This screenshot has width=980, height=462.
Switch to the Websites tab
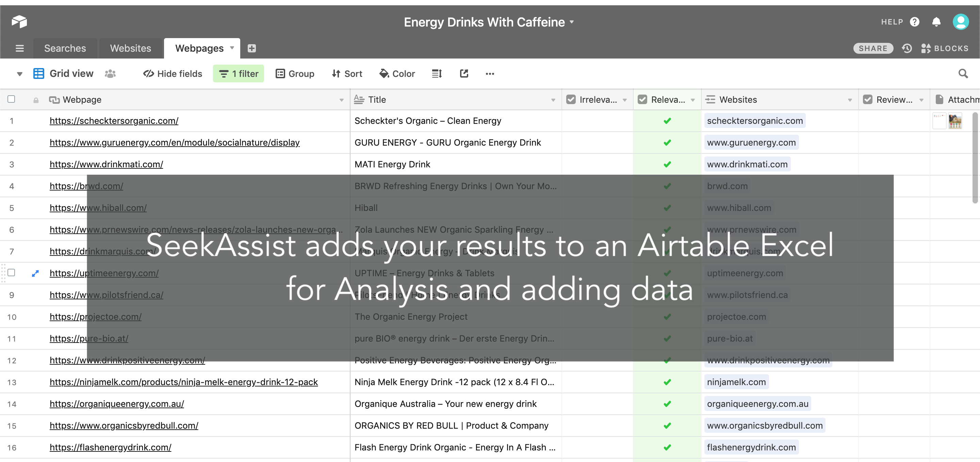(x=130, y=48)
